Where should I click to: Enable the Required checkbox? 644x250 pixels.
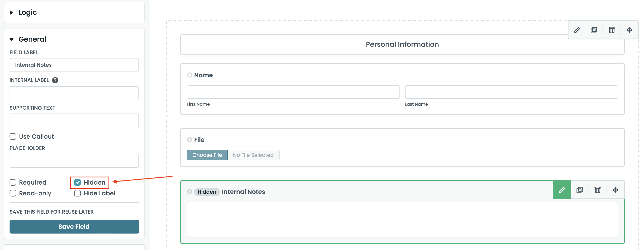point(13,182)
